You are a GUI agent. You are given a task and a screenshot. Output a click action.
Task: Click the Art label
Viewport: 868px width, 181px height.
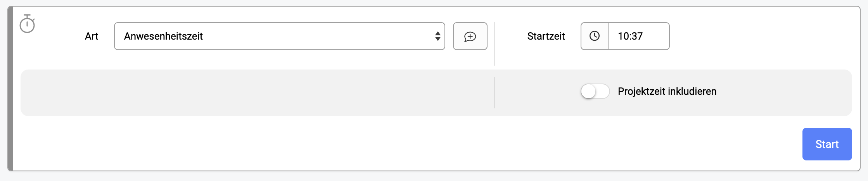tap(92, 36)
